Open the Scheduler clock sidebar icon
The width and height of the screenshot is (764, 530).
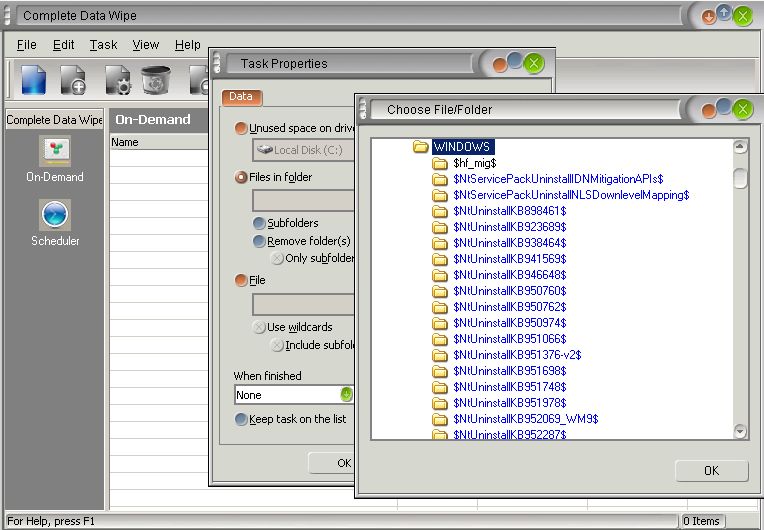pos(55,215)
